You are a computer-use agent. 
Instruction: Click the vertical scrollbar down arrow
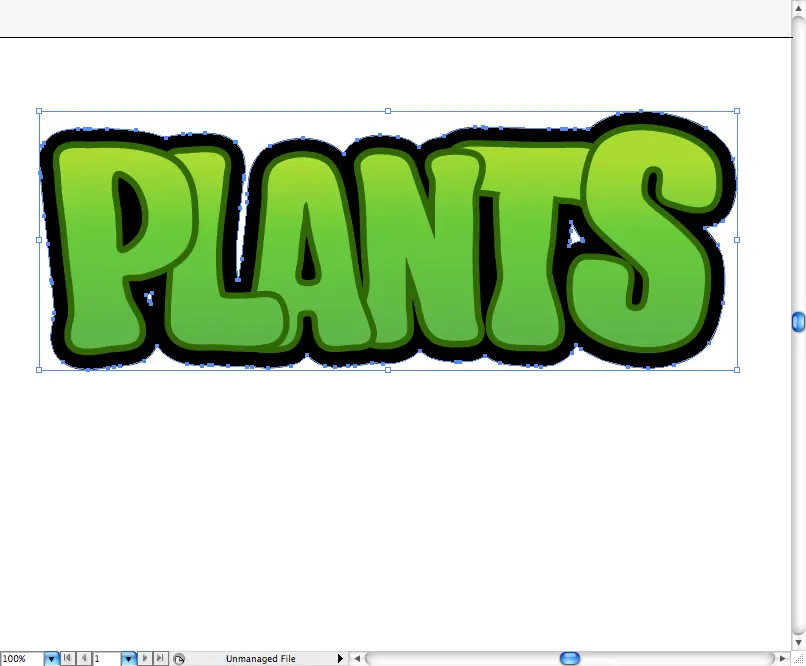(799, 642)
